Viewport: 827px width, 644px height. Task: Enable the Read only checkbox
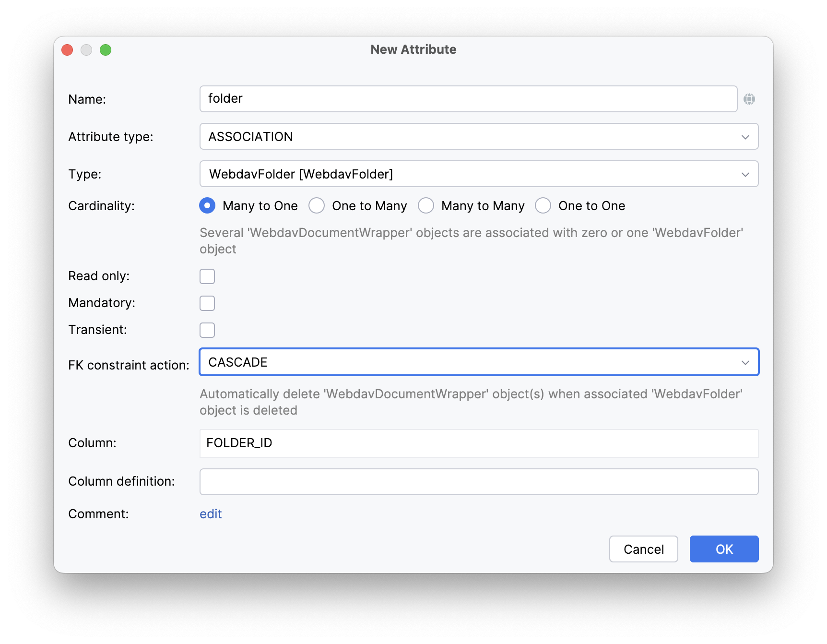(x=207, y=276)
